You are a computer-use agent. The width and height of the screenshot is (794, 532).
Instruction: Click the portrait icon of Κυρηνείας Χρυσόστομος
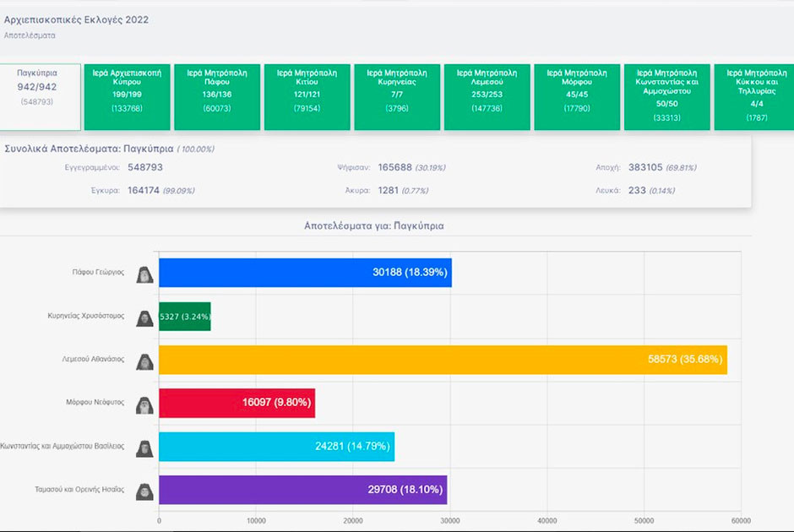144,318
